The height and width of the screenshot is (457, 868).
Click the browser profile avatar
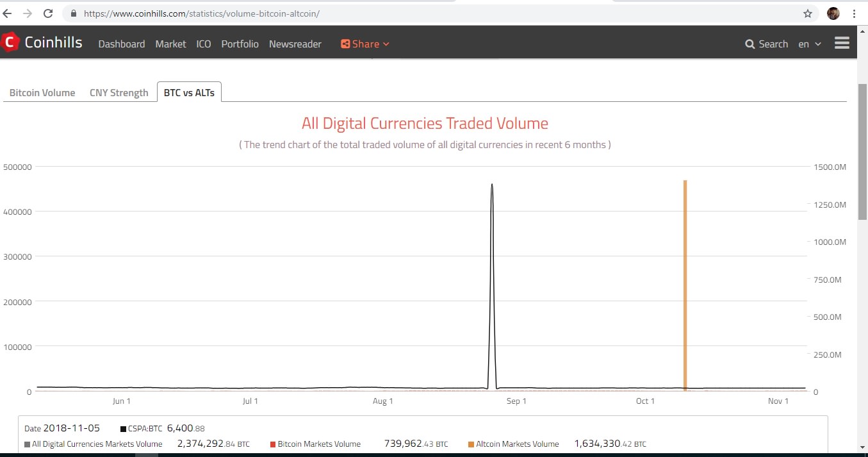[833, 13]
